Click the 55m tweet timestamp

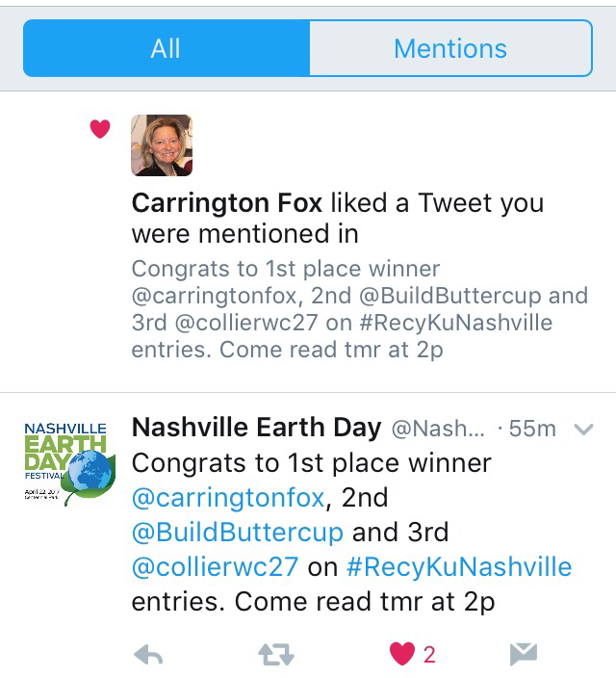(x=534, y=429)
